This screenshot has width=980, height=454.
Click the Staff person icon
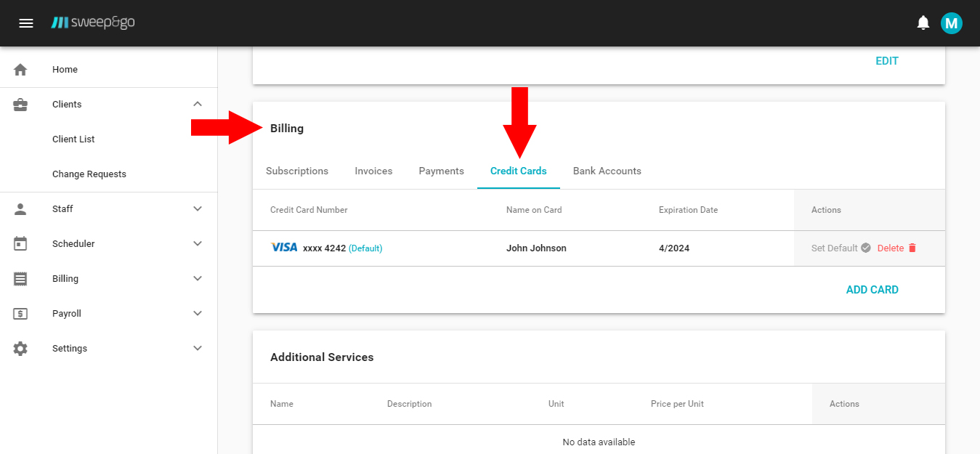click(x=20, y=209)
